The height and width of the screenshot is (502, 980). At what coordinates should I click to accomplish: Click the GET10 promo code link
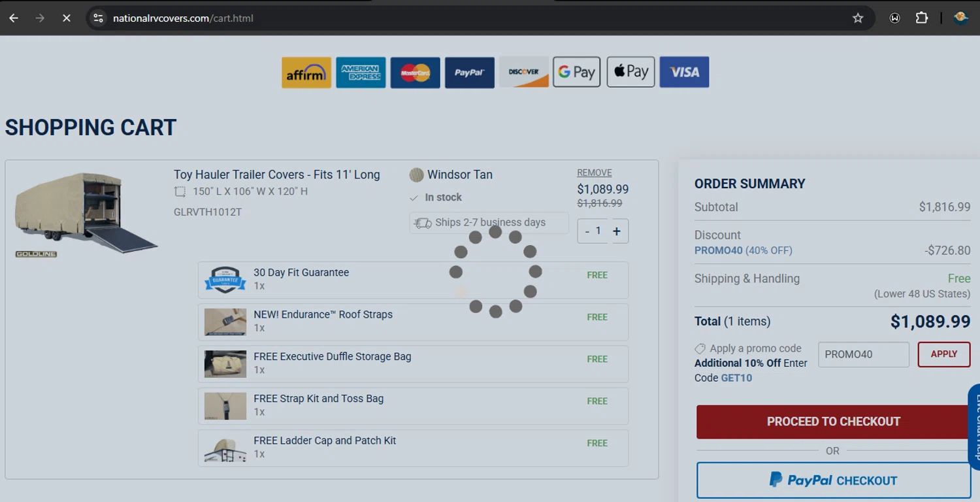click(x=736, y=378)
